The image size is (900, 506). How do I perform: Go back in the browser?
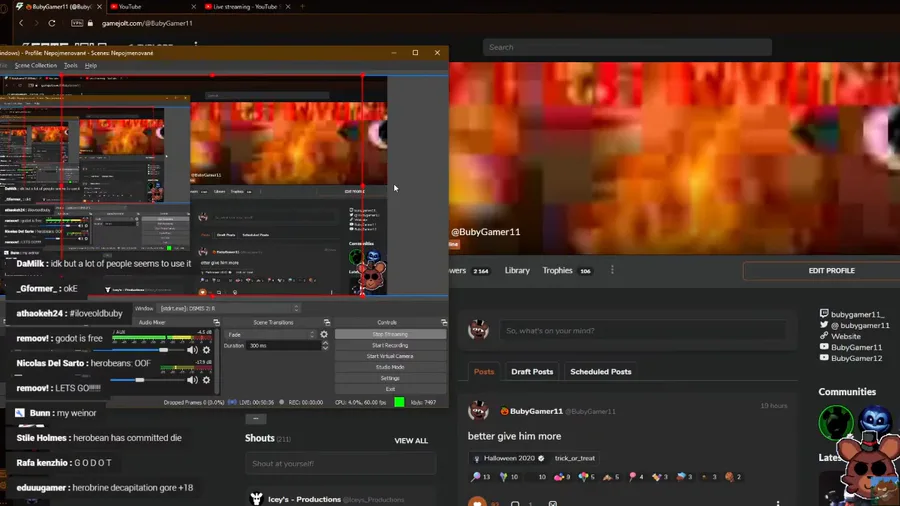pyautogui.click(x=21, y=23)
